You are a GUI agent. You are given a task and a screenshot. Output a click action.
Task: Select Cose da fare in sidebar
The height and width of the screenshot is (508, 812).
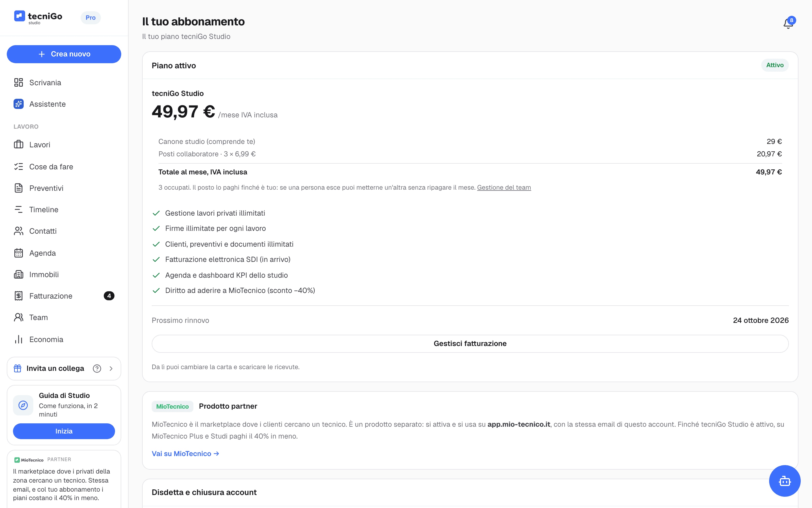click(x=64, y=167)
